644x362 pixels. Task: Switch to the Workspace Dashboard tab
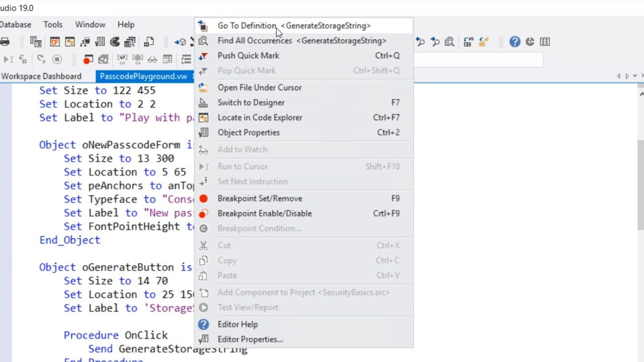(41, 76)
